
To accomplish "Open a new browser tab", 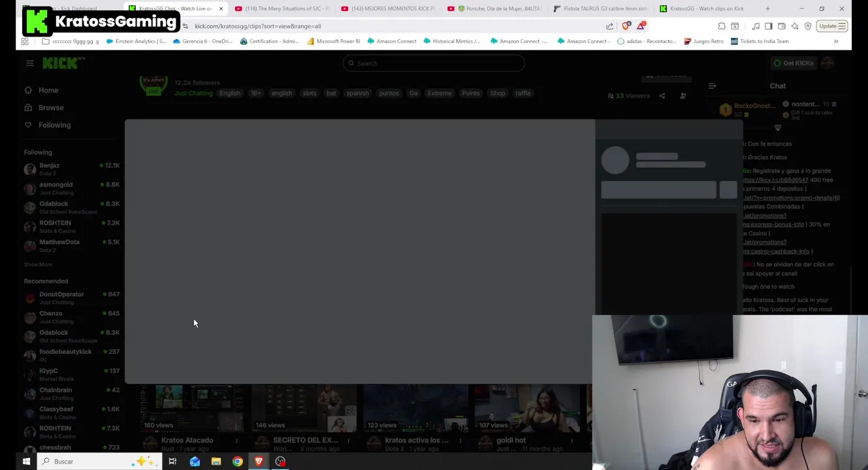I will pyautogui.click(x=767, y=8).
